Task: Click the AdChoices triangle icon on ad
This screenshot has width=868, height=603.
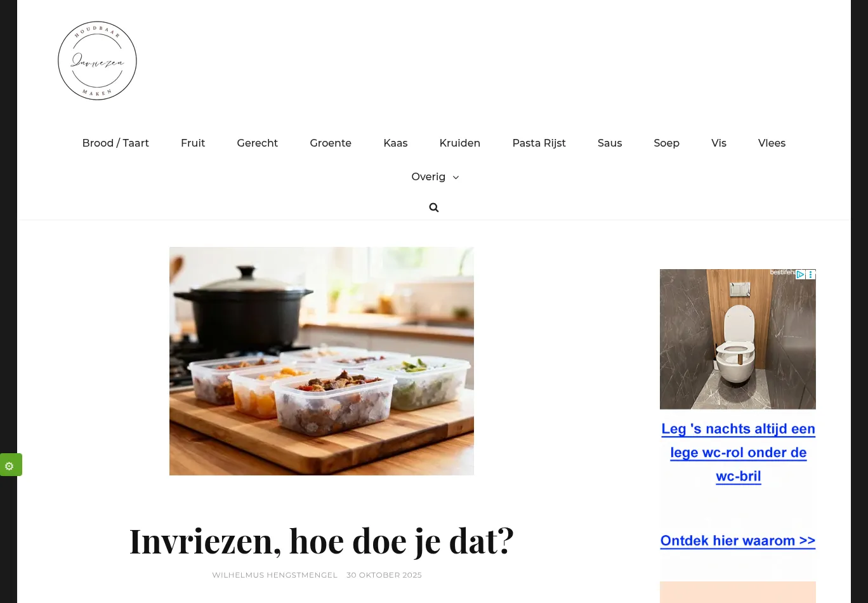Action: point(801,274)
